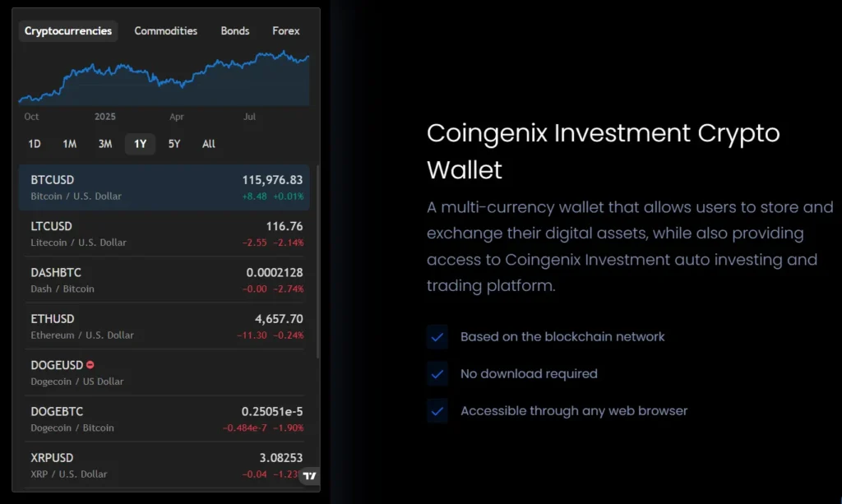Select the ETHUSD Ethereum row
Image resolution: width=842 pixels, height=504 pixels.
pos(166,326)
